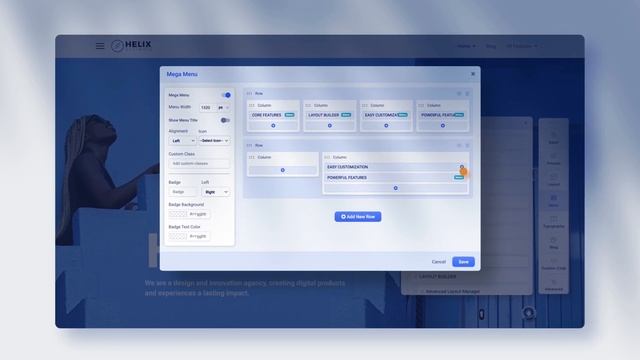Open the Basic sidebar section

tap(553, 138)
